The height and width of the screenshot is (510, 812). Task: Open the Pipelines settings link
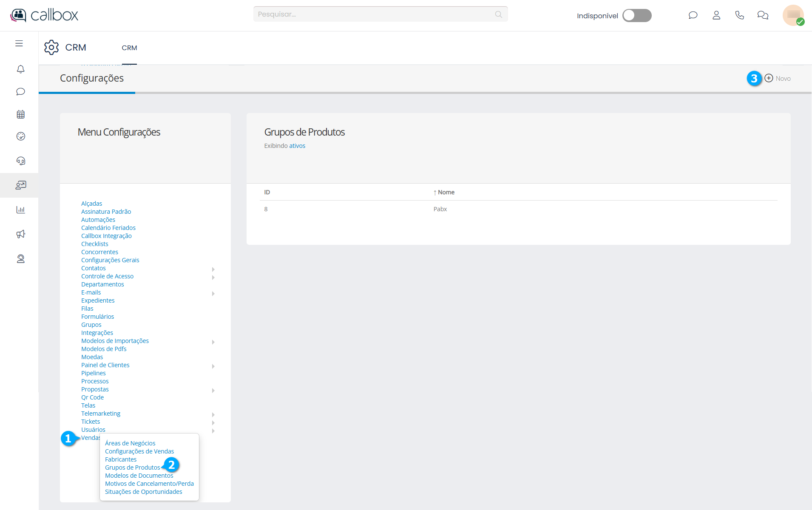(x=93, y=373)
